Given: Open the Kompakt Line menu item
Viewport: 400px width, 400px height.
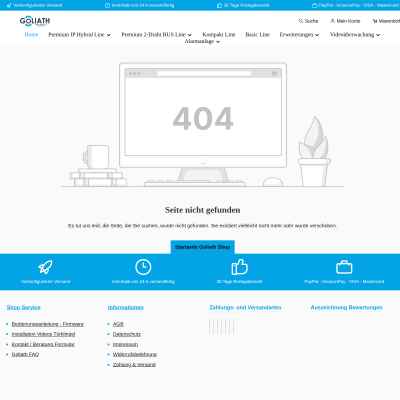Looking at the screenshot, I should [x=219, y=35].
